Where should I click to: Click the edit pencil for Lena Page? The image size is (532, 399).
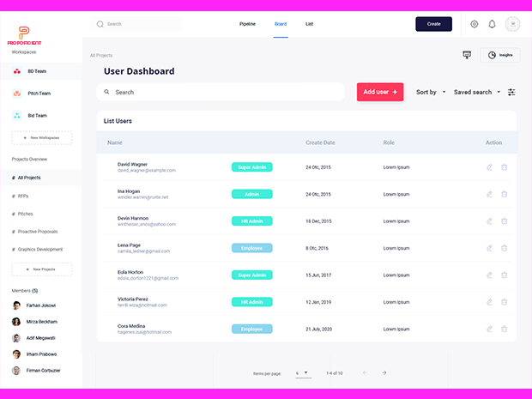coord(489,248)
